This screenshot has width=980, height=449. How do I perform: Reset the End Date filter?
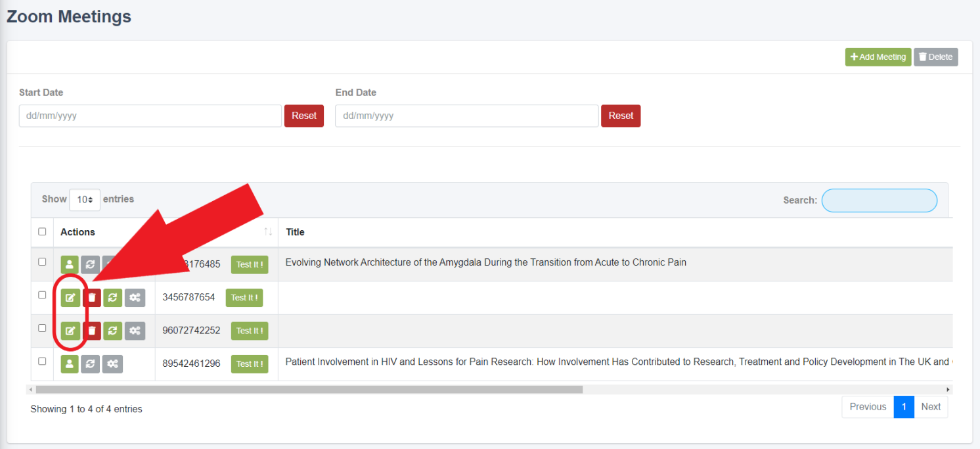621,116
